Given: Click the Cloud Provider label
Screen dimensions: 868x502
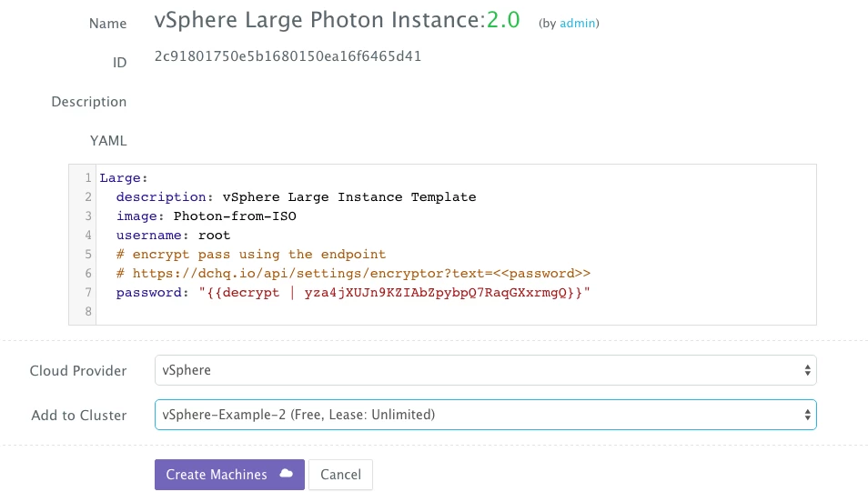Looking at the screenshot, I should [78, 371].
